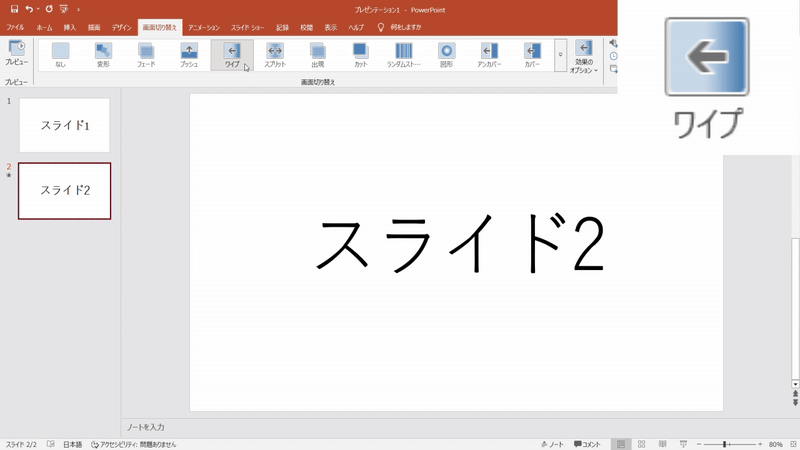Select the アンカバー (Uncover) transition
Viewport: 800px width, 450px height.
click(489, 55)
